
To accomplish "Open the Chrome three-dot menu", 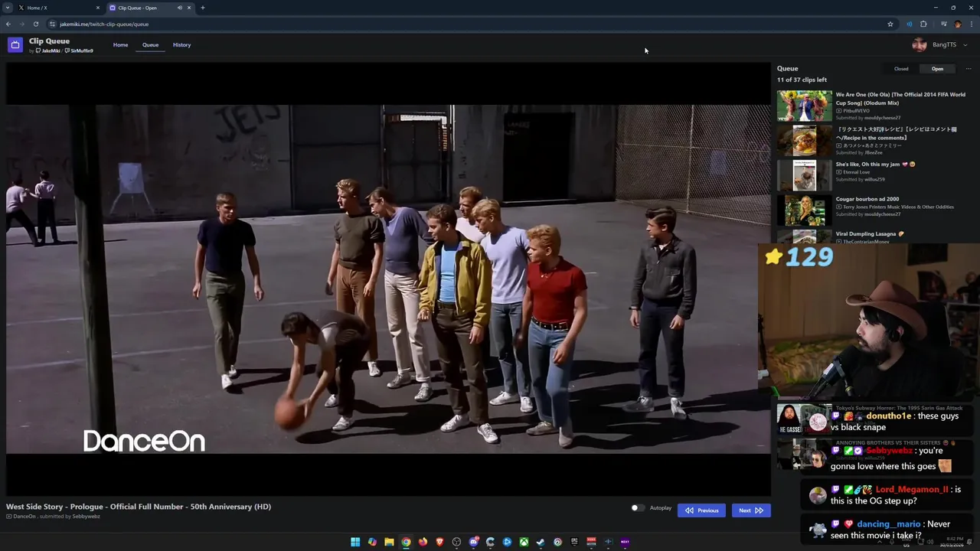I will [970, 24].
